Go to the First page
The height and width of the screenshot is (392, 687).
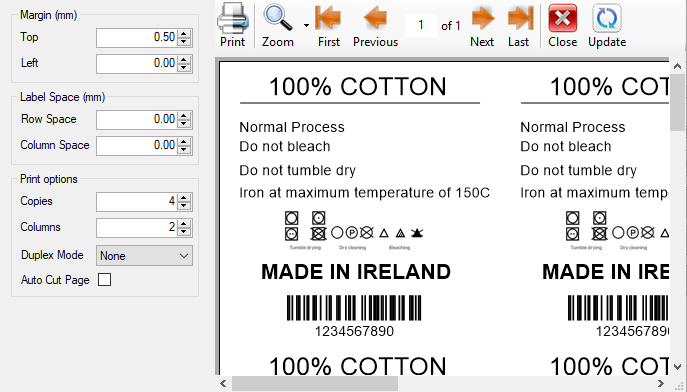point(328,18)
